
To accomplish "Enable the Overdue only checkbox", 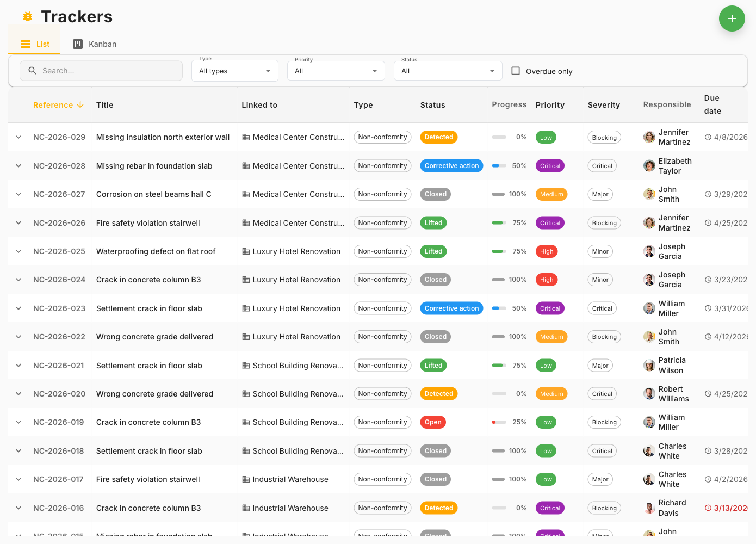I will point(516,71).
